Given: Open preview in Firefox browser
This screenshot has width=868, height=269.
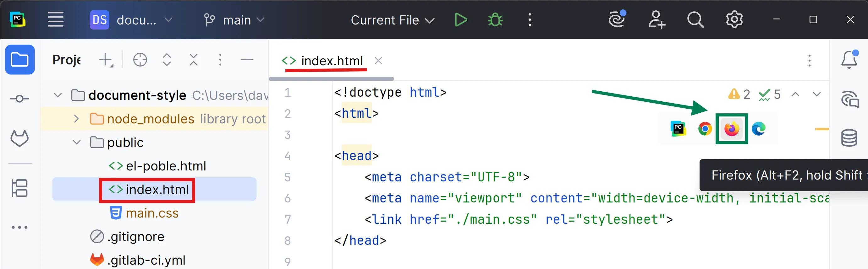Looking at the screenshot, I should [x=732, y=129].
